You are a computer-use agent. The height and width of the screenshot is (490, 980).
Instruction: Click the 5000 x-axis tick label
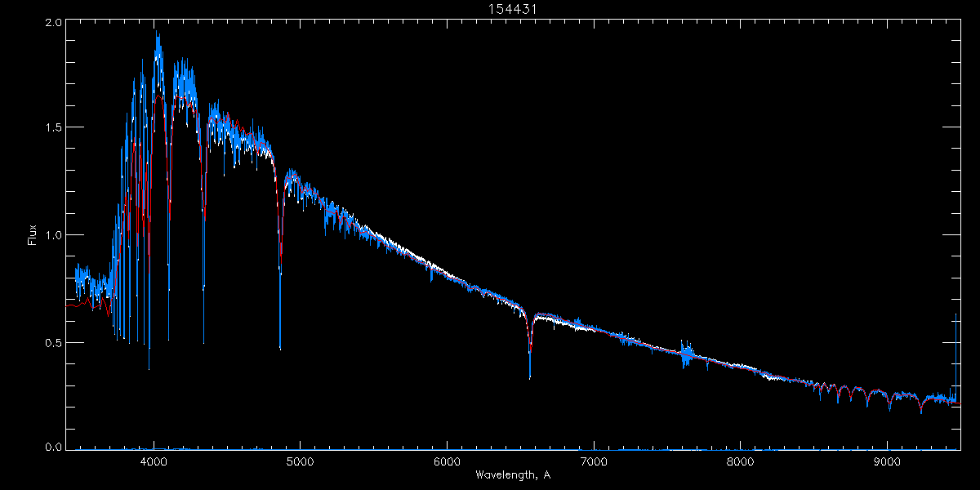coord(300,460)
